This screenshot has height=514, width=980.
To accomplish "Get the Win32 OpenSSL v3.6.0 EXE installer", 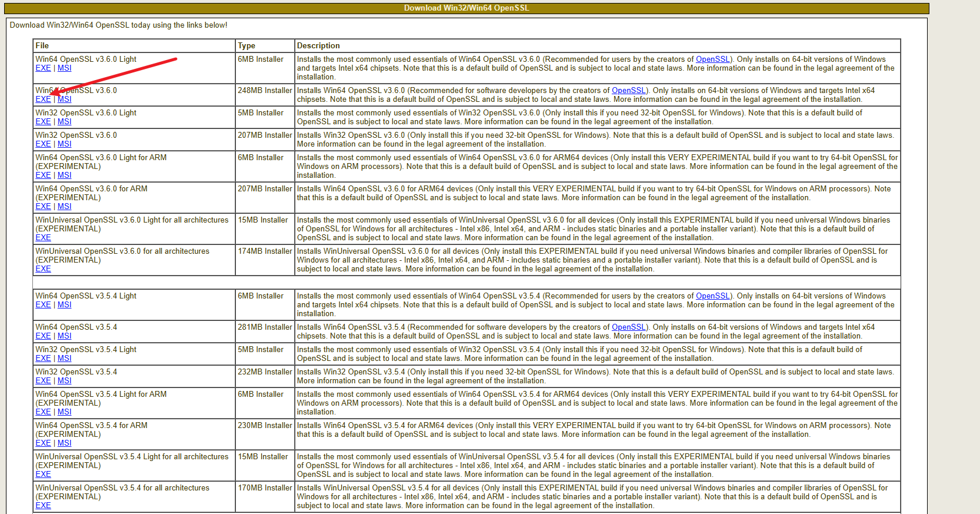I will [43, 144].
